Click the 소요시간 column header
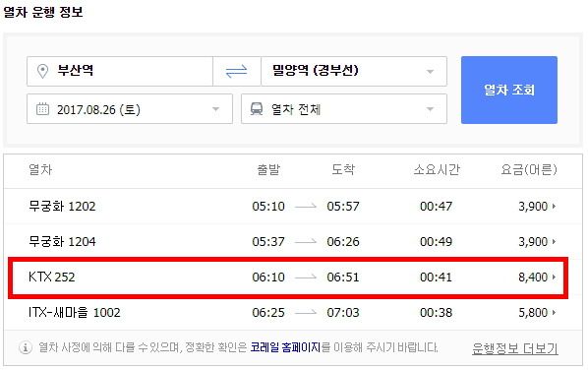This screenshot has width=588, height=370. 437,169
